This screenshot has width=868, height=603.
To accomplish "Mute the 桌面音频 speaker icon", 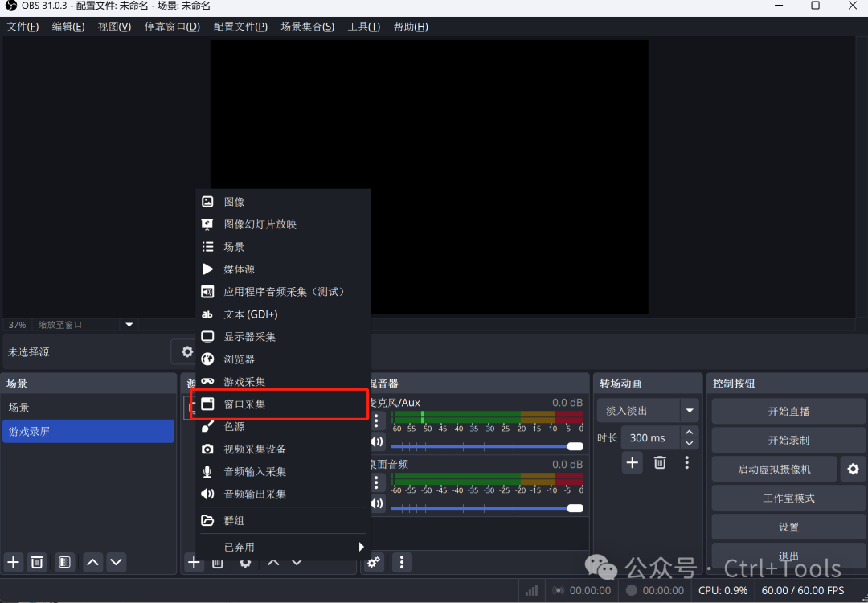I will click(x=376, y=503).
